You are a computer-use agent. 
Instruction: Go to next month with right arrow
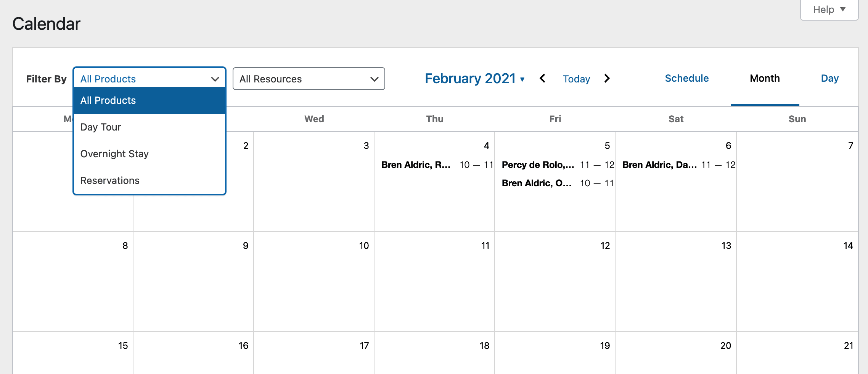(607, 79)
